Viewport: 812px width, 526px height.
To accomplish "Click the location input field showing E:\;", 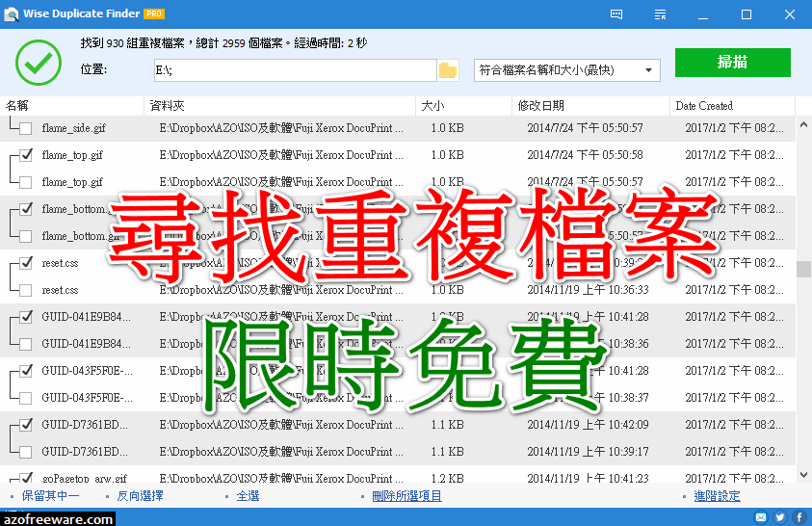I will coord(295,70).
